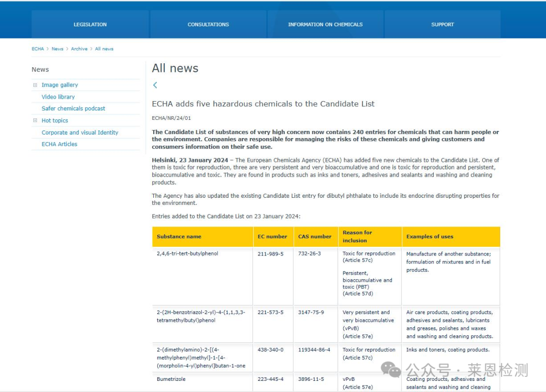Go to ECHA breadcrumb home link
Viewport: 546px width, 392px height.
click(37, 49)
